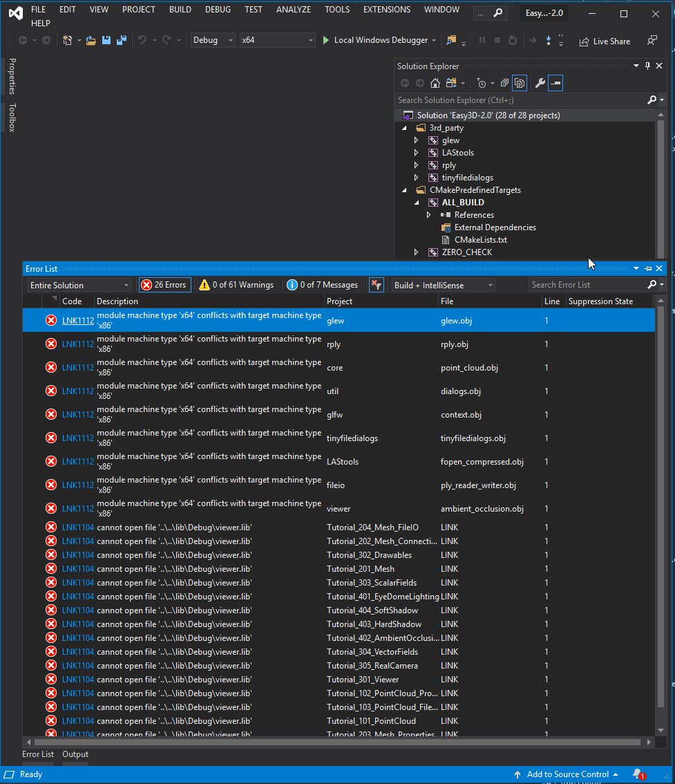Click the Error List horizontal scrollbar
Viewport: 675px width, 784px height.
coord(339,742)
